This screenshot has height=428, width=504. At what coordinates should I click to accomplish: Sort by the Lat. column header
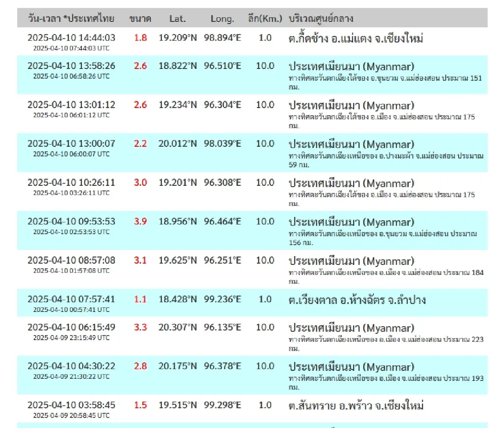178,18
